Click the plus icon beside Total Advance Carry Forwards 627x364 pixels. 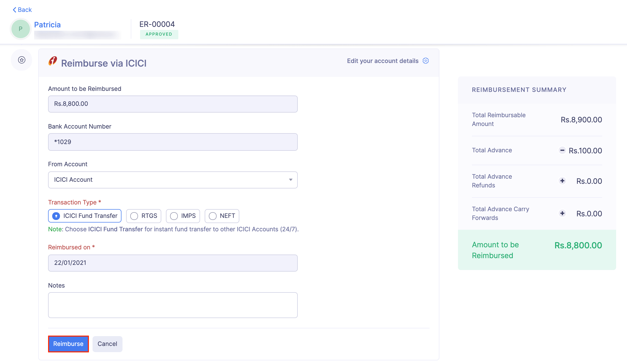click(562, 213)
